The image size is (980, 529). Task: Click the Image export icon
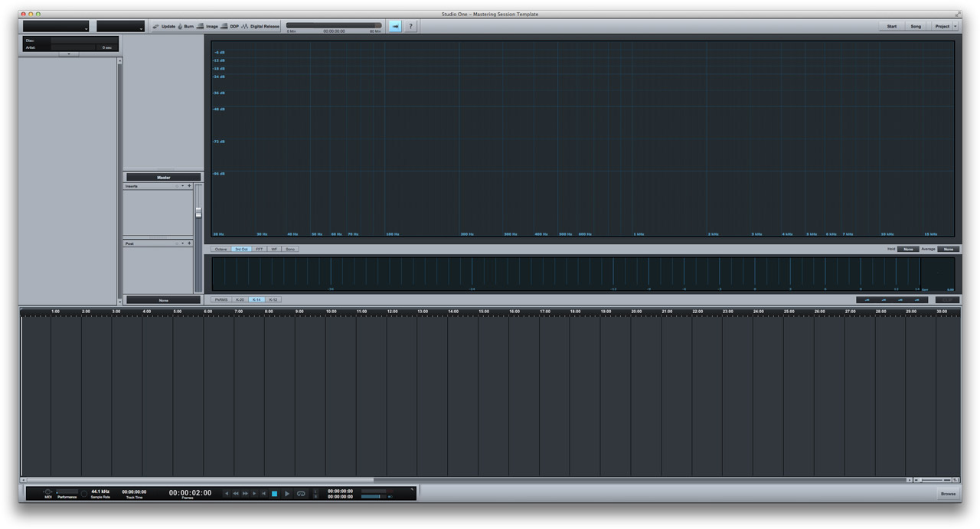201,26
